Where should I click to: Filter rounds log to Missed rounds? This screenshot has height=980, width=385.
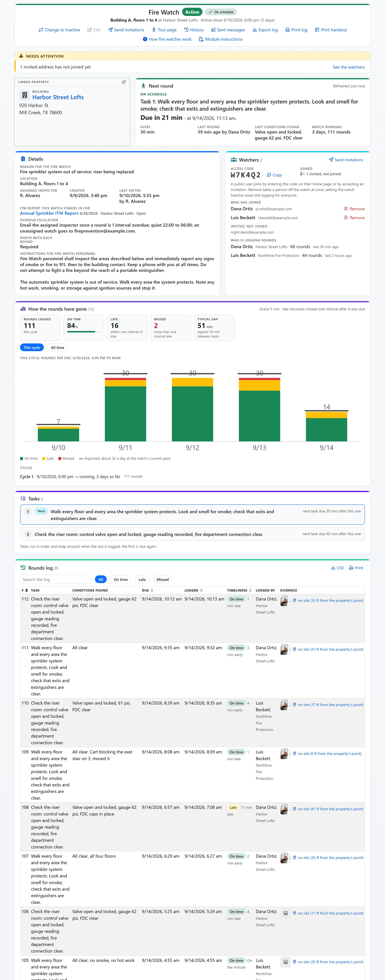tap(163, 579)
